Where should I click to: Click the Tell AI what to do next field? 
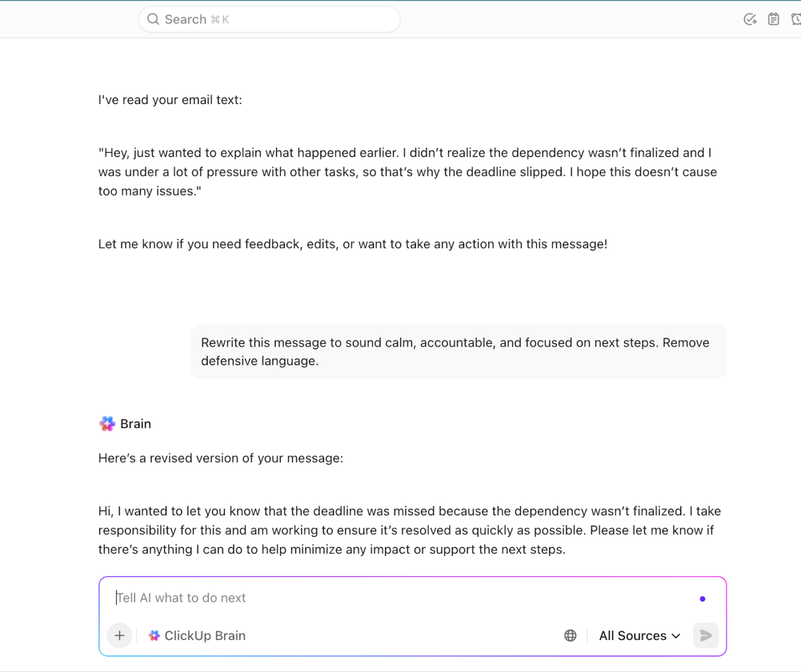point(181,598)
